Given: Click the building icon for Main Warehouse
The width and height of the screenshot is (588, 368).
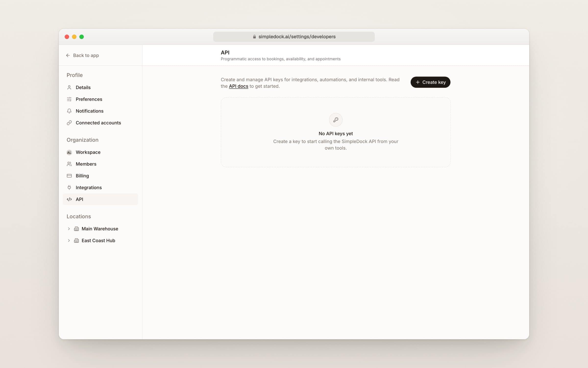Looking at the screenshot, I should click(76, 229).
